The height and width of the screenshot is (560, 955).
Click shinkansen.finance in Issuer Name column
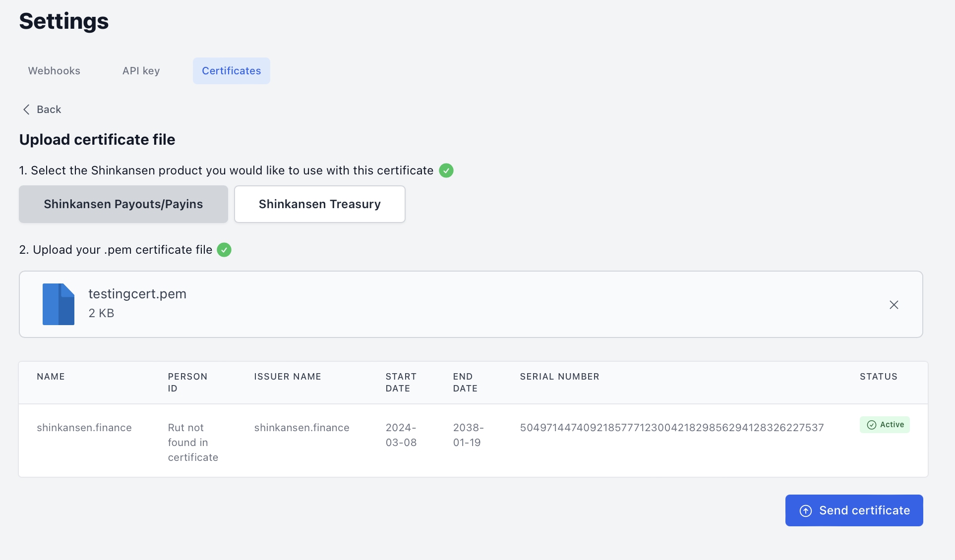301,428
